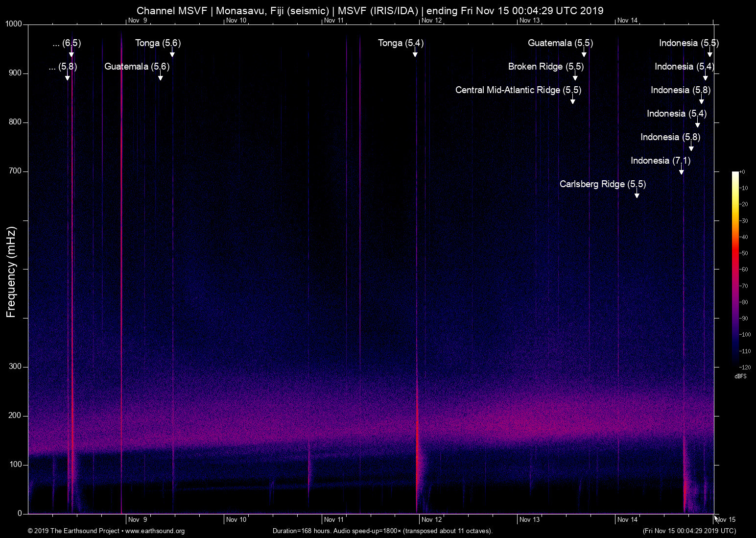
Task: Select the (6.5) unnamed event label
Action: [x=66, y=43]
